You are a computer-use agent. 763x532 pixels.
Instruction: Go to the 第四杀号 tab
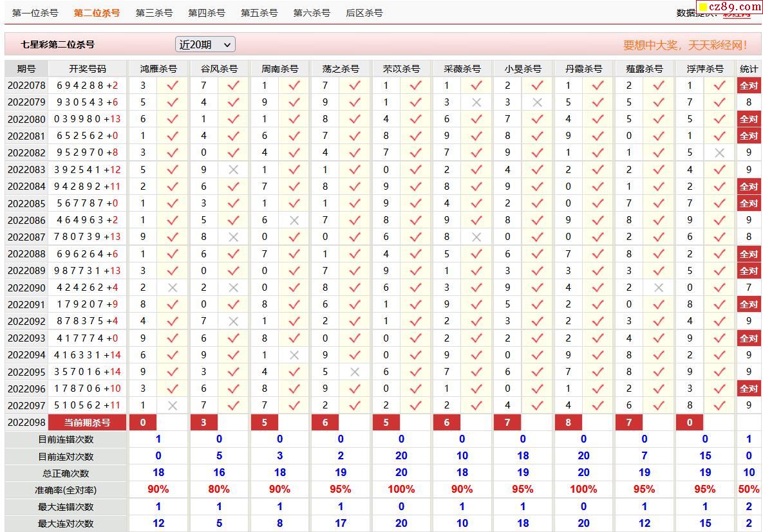207,13
